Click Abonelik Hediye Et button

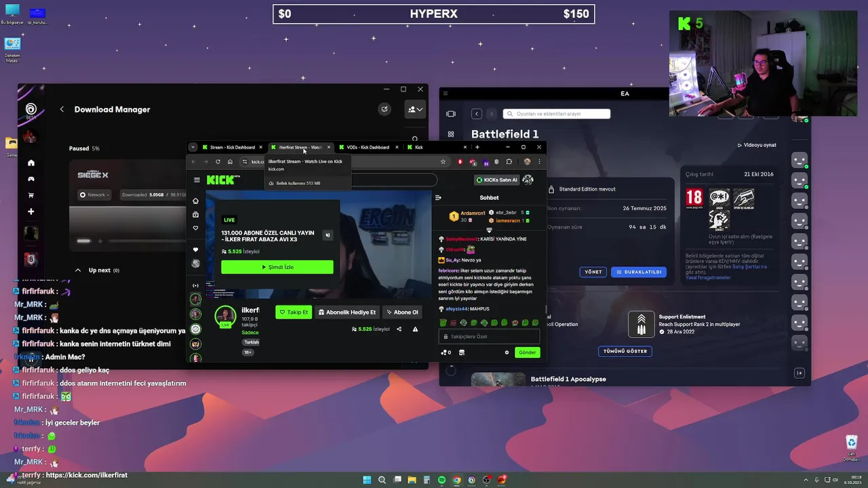tap(347, 312)
